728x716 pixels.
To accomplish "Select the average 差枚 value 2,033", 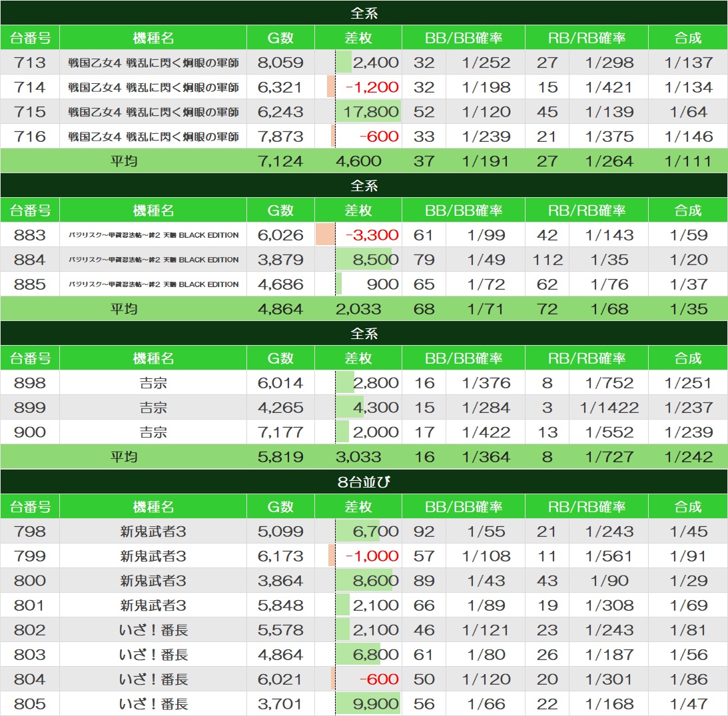I will [x=358, y=309].
